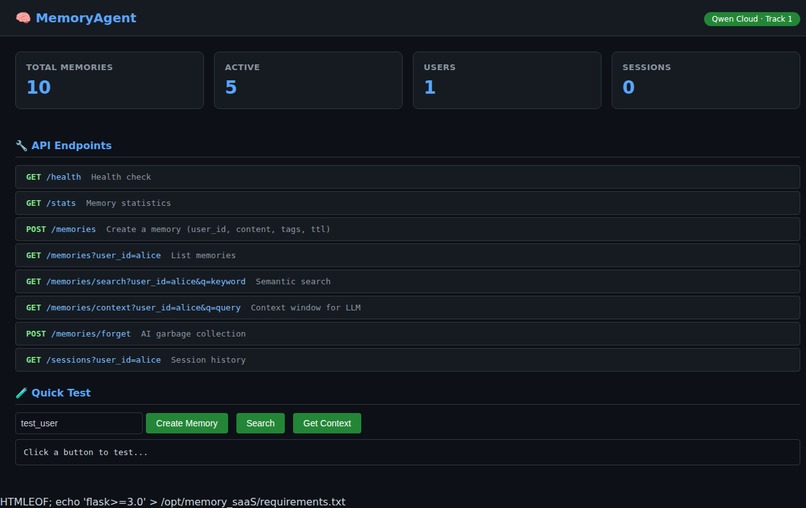Select the POST /memories/forget row
Image resolution: width=806 pixels, height=508 pixels.
(407, 334)
